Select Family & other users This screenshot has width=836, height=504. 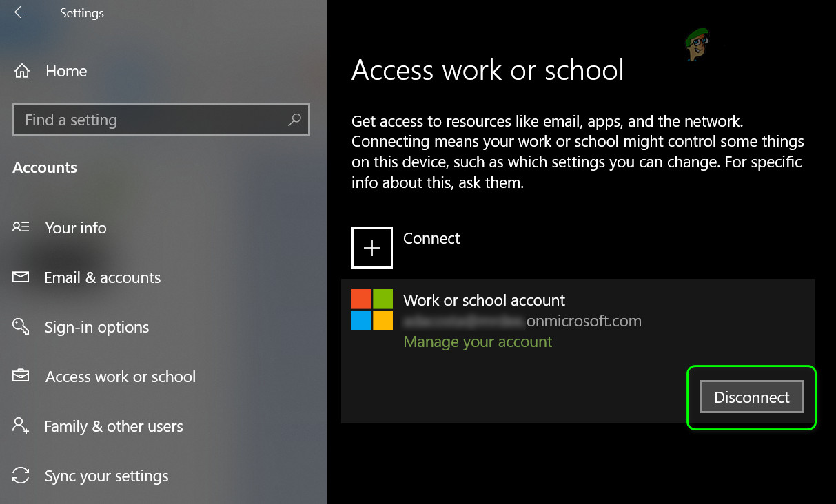point(114,426)
